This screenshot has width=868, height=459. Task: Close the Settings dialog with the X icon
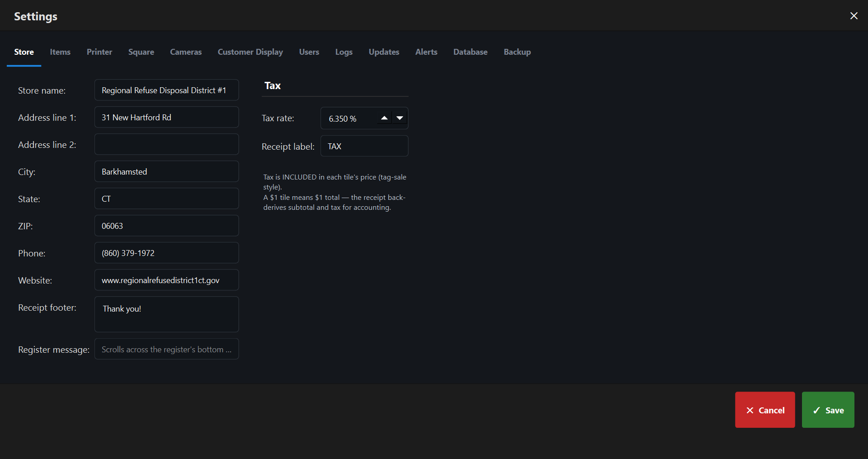coord(854,16)
